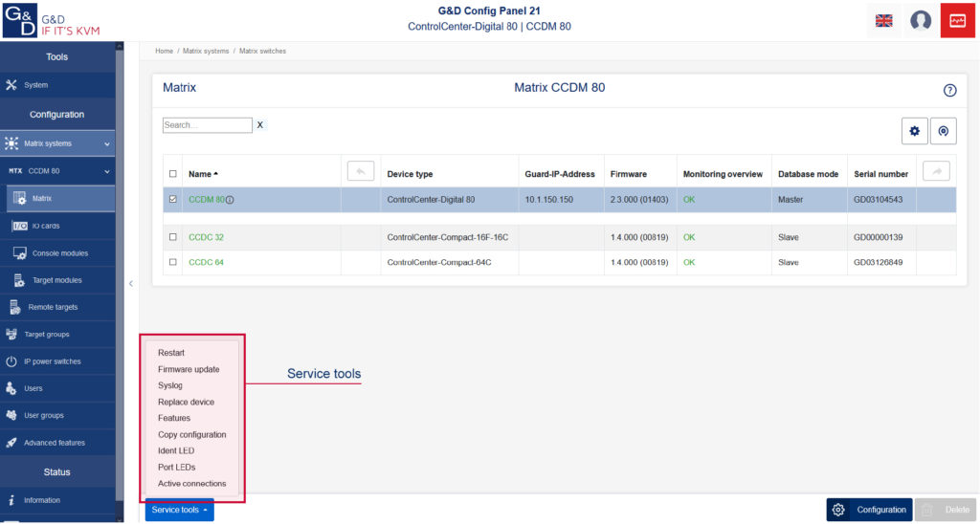Click the System wrench icon
The image size is (980, 524).
click(11, 85)
